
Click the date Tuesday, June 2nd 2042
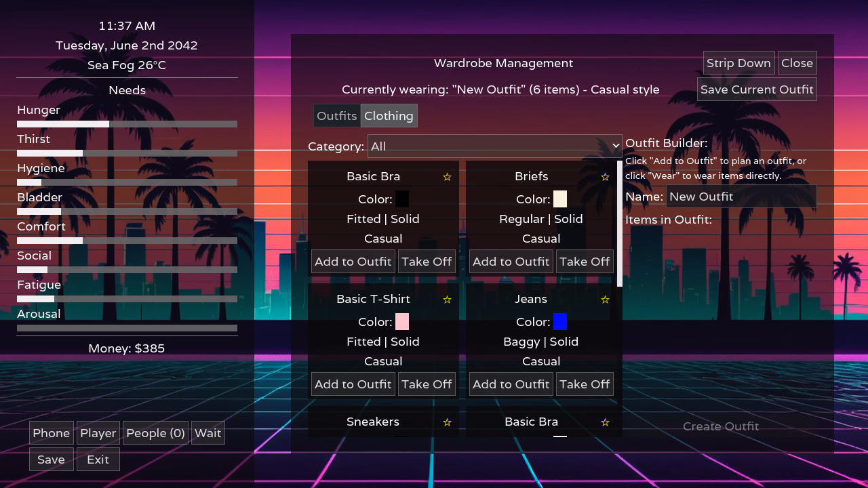[x=127, y=45]
